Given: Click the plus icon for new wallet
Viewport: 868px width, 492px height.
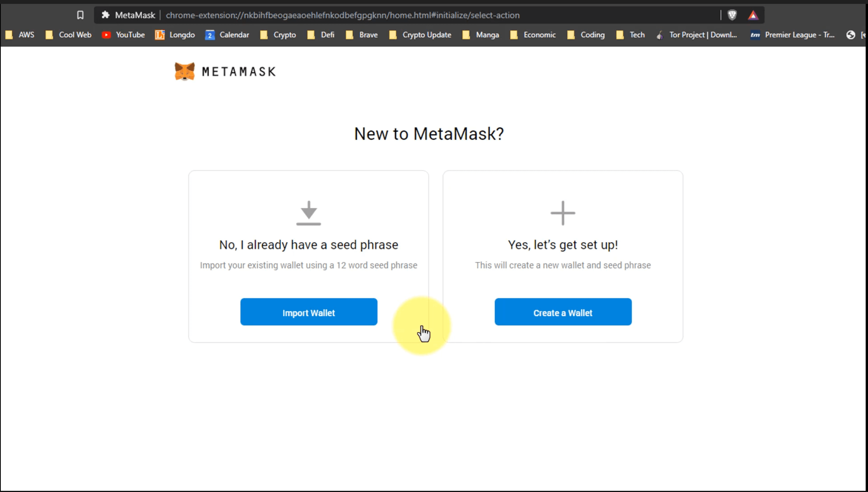Looking at the screenshot, I should [563, 213].
